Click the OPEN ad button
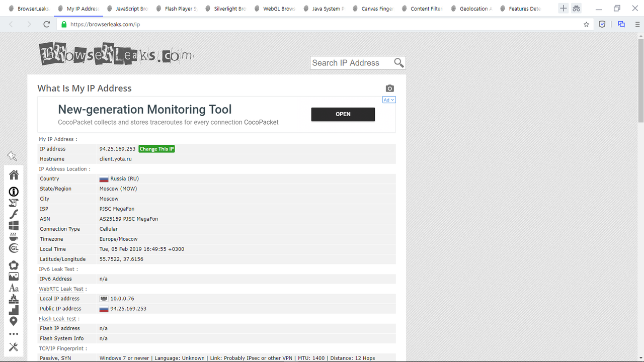The width and height of the screenshot is (644, 362). click(x=343, y=114)
